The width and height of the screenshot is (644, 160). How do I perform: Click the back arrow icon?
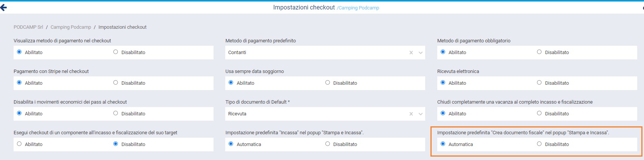pyautogui.click(x=4, y=8)
